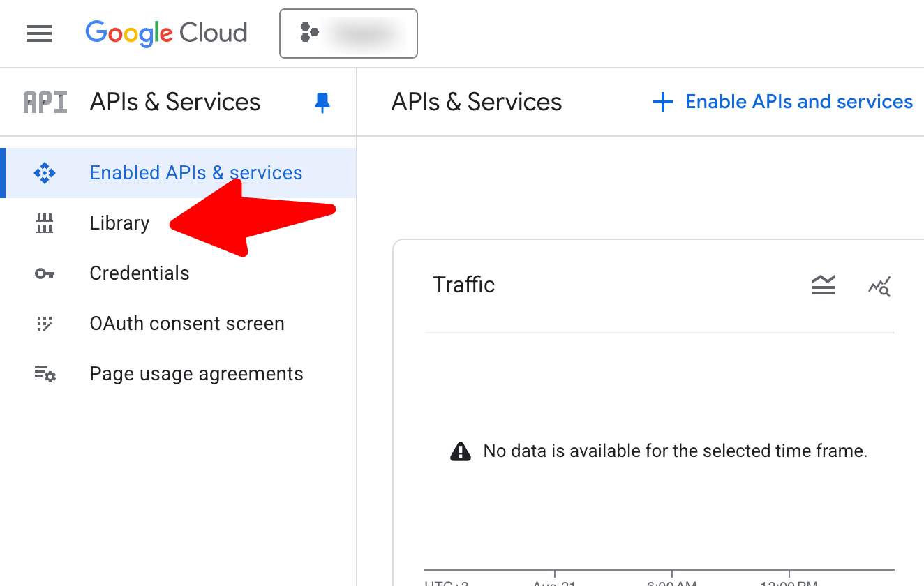The image size is (924, 586).
Task: Click the API icon in sidebar header
Action: pyautogui.click(x=45, y=103)
